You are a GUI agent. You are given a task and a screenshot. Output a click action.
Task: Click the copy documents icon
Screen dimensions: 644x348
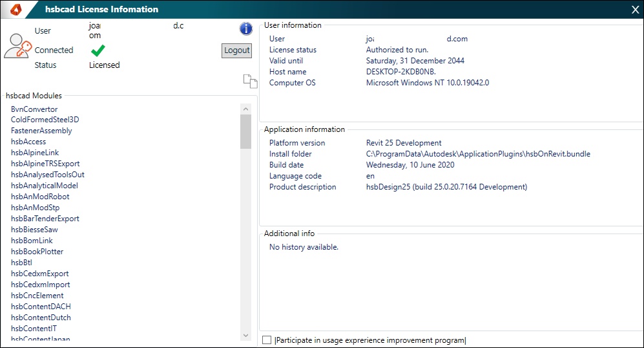(x=250, y=81)
